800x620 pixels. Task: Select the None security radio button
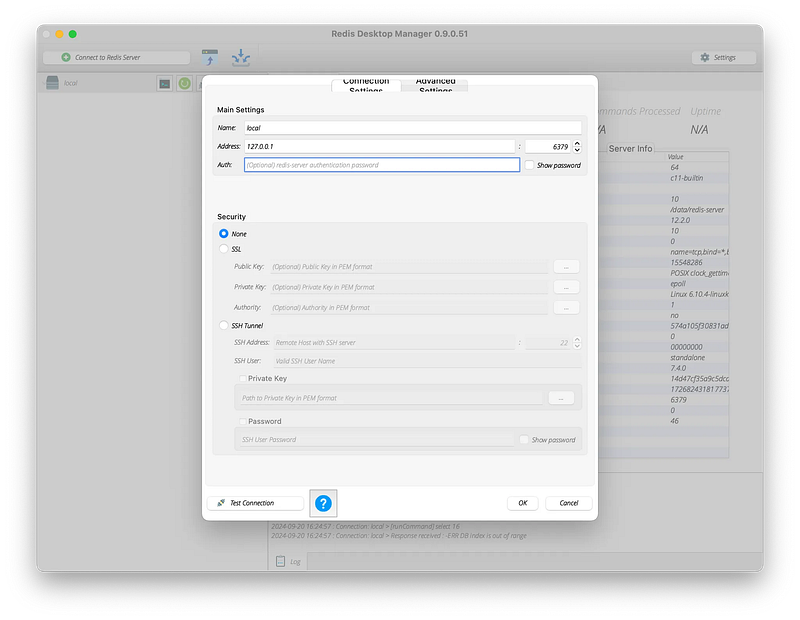pos(223,234)
